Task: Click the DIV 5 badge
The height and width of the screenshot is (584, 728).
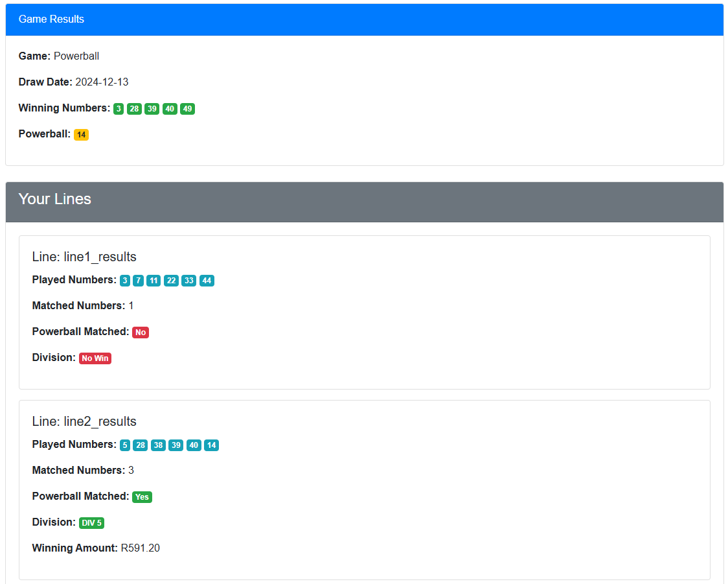Action: click(x=91, y=522)
